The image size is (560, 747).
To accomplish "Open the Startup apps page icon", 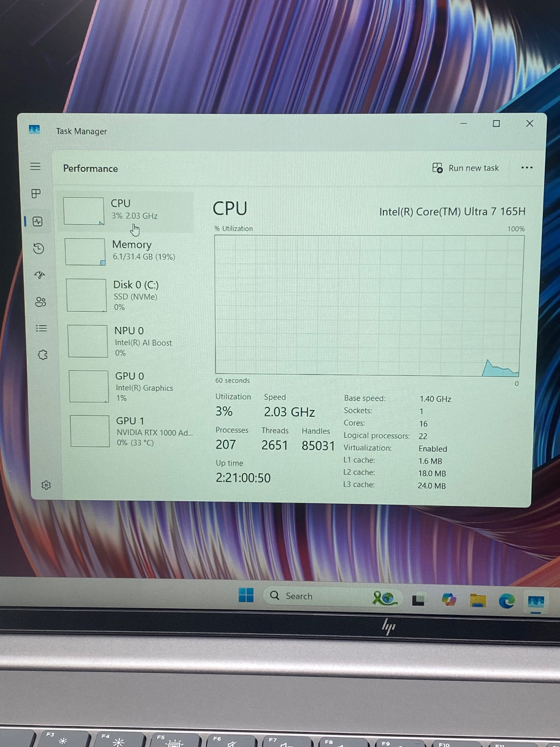I will (40, 275).
